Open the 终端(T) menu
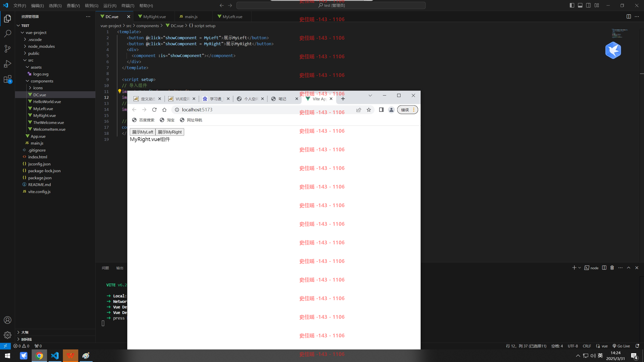 click(x=128, y=6)
